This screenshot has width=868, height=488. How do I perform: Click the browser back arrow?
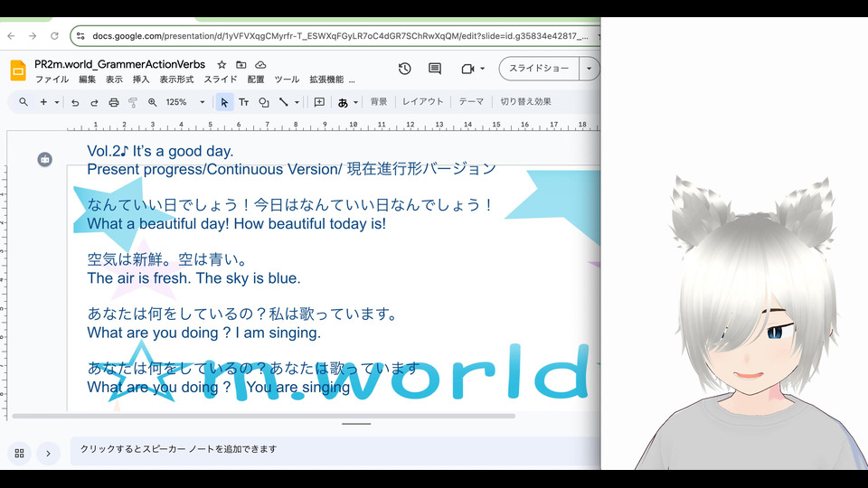[11, 36]
